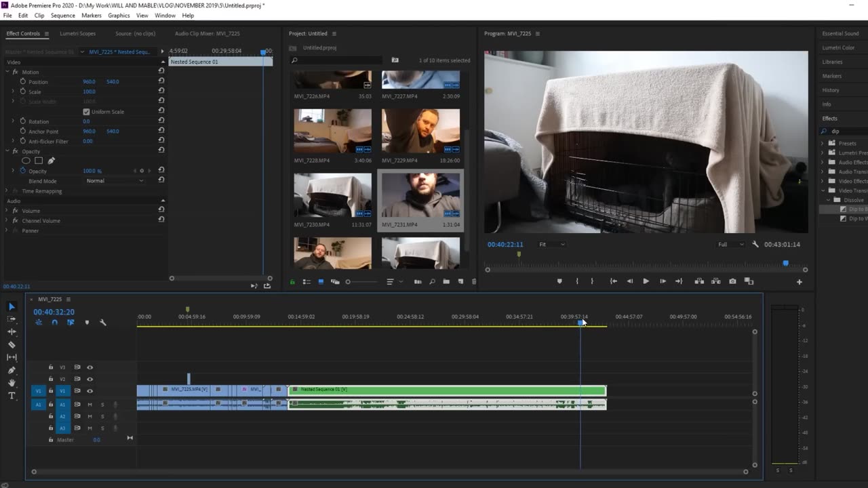Open History panel
The image size is (868, 488).
pos(831,90)
